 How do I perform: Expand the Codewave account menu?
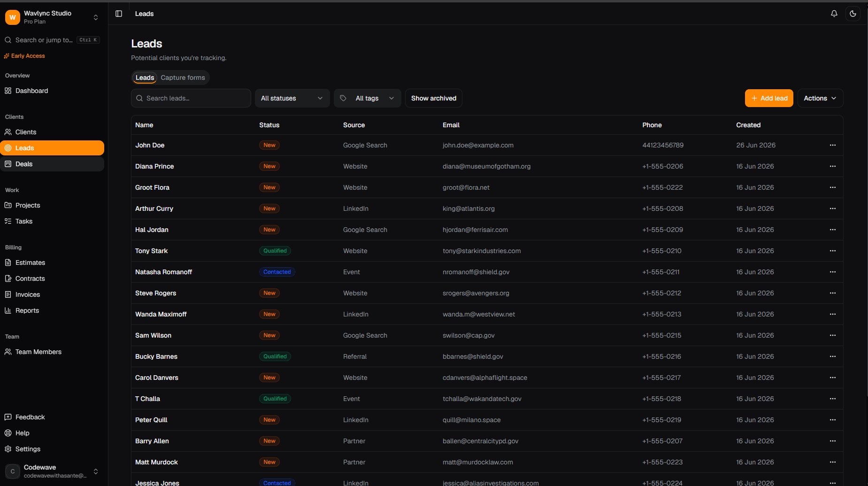(52, 471)
